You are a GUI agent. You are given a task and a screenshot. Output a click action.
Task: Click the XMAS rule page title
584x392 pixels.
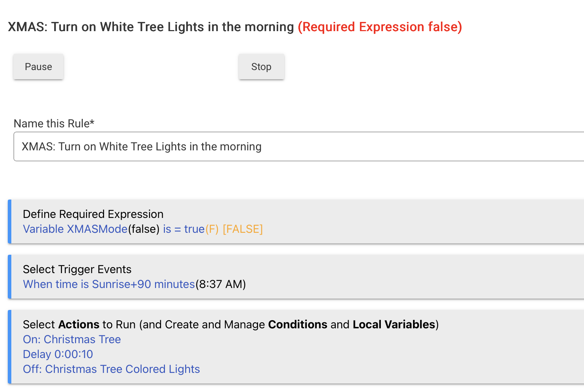151,27
